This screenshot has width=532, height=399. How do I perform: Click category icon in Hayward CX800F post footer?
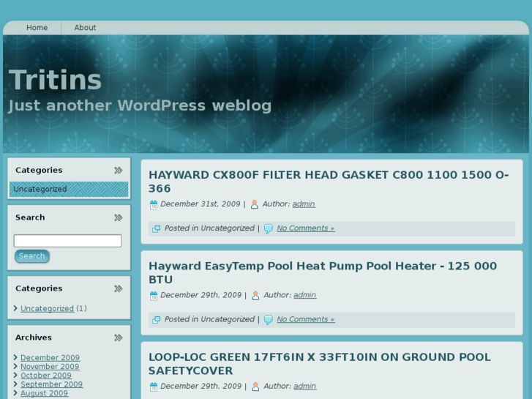point(156,229)
